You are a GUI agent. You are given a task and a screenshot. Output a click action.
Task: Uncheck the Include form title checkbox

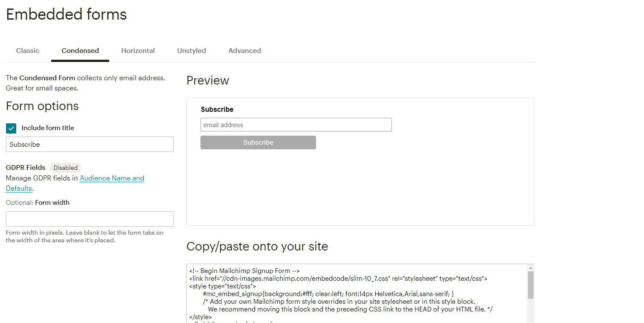(x=11, y=128)
